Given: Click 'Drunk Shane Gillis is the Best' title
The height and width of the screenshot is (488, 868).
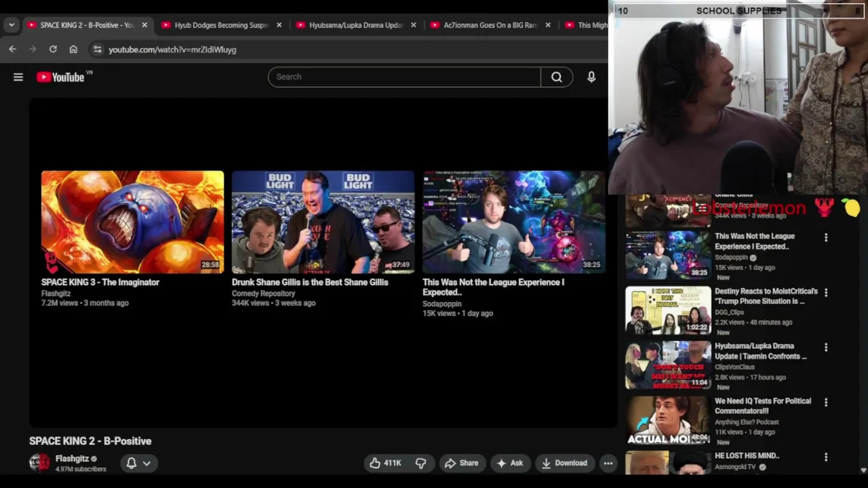Looking at the screenshot, I should coord(310,282).
